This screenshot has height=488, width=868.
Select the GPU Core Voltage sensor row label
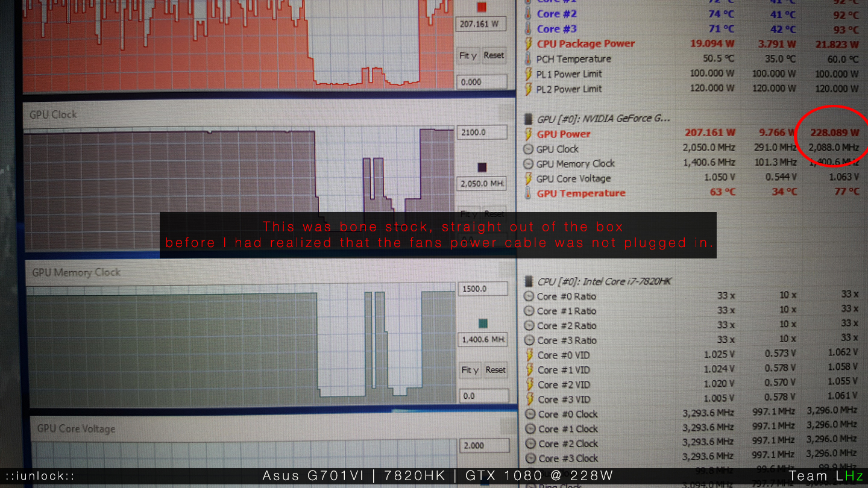573,178
